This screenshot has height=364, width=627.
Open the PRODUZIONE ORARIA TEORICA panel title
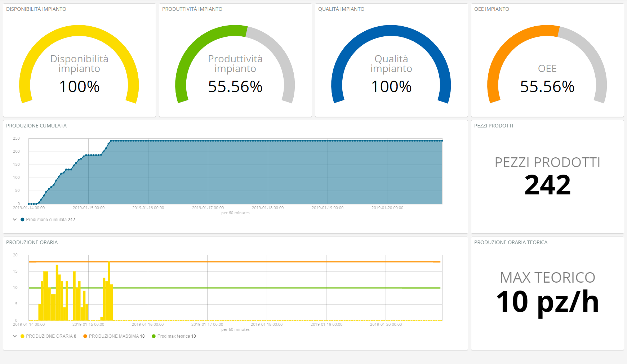pos(511,242)
